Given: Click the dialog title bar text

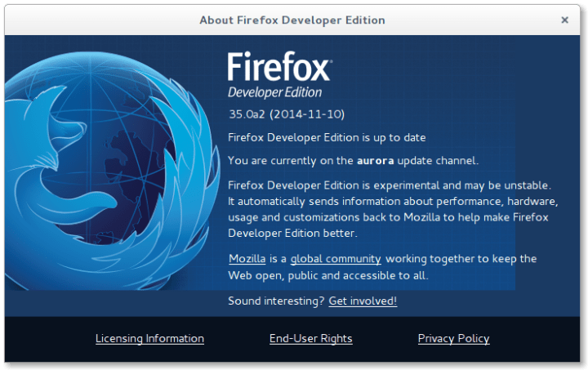Looking at the screenshot, I should [x=292, y=20].
